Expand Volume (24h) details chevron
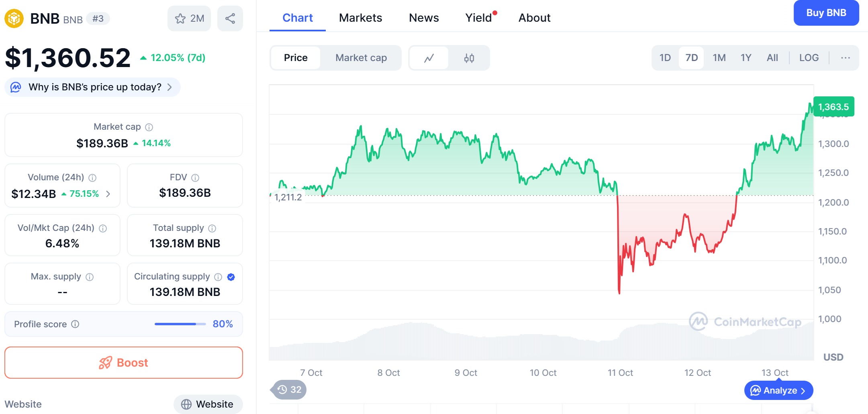 pyautogui.click(x=108, y=194)
